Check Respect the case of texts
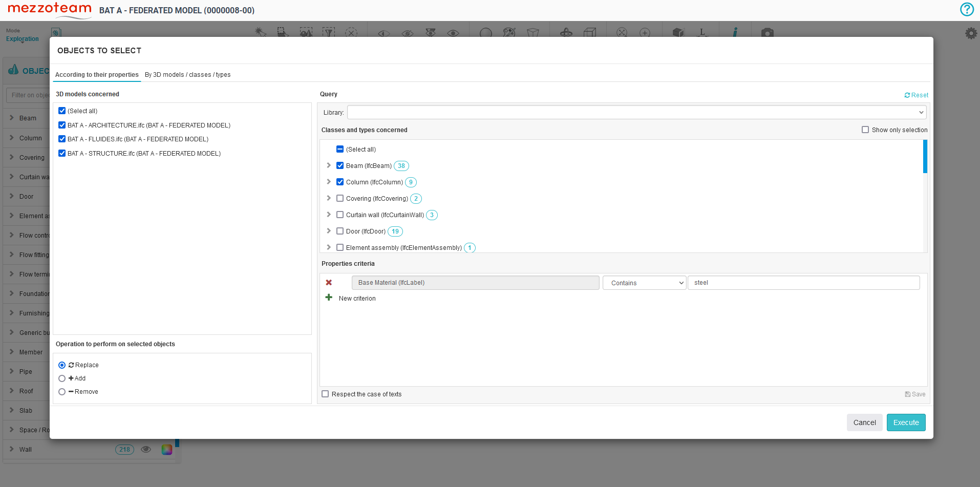Image resolution: width=980 pixels, height=487 pixels. tap(326, 394)
